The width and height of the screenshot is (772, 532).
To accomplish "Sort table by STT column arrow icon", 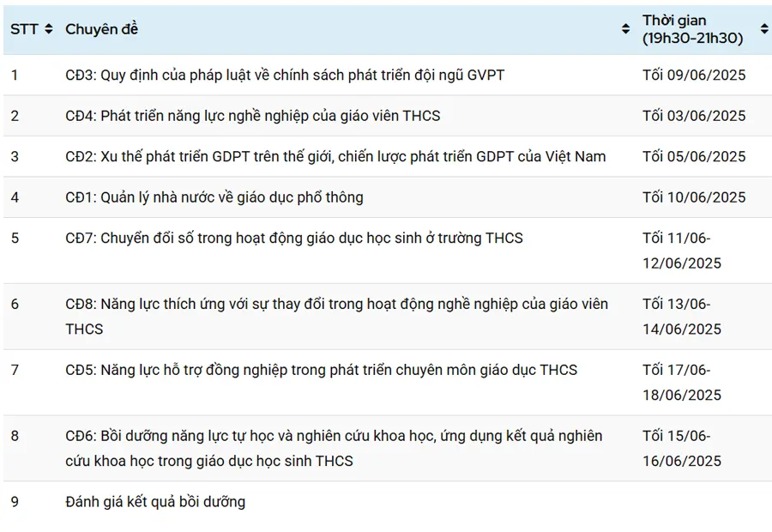I will (48, 29).
